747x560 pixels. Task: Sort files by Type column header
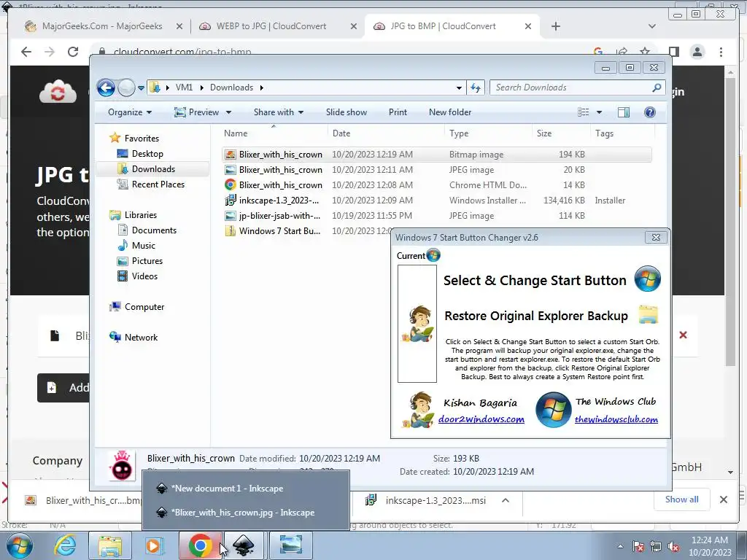point(459,133)
